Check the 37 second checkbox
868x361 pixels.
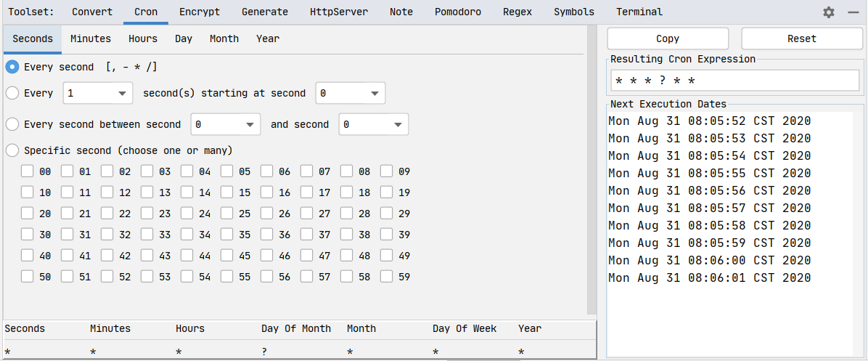(x=306, y=235)
